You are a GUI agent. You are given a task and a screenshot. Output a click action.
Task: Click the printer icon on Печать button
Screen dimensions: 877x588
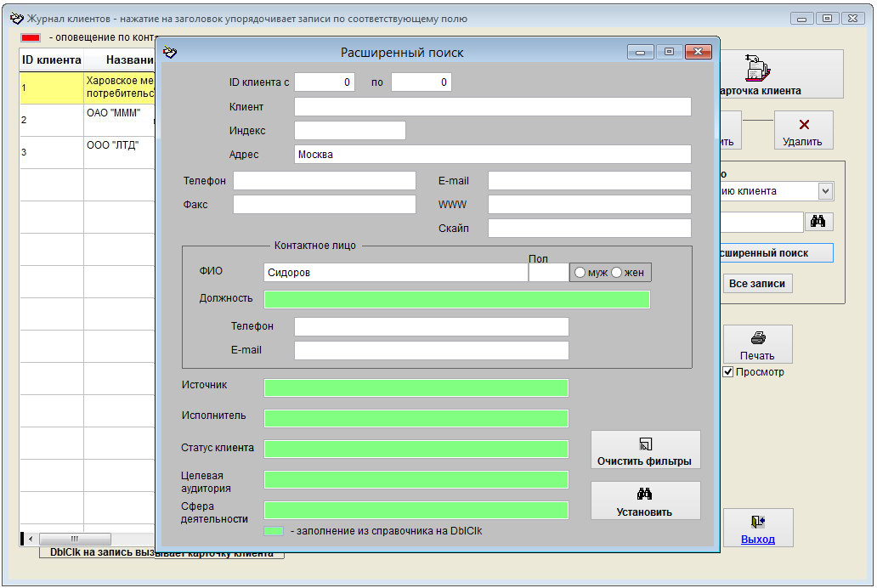[x=758, y=338]
